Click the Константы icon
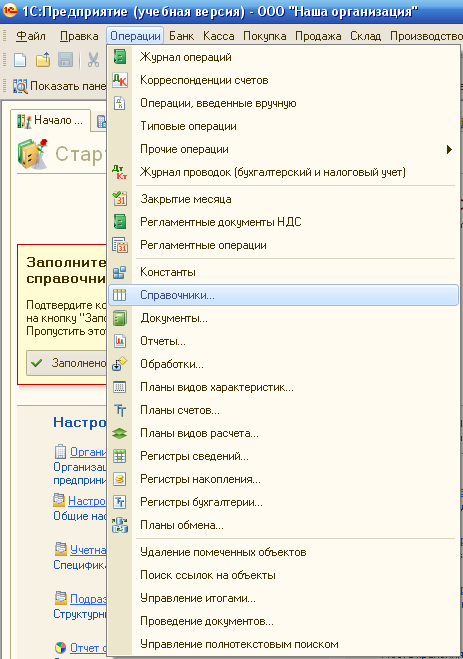463x659 pixels. pyautogui.click(x=120, y=272)
